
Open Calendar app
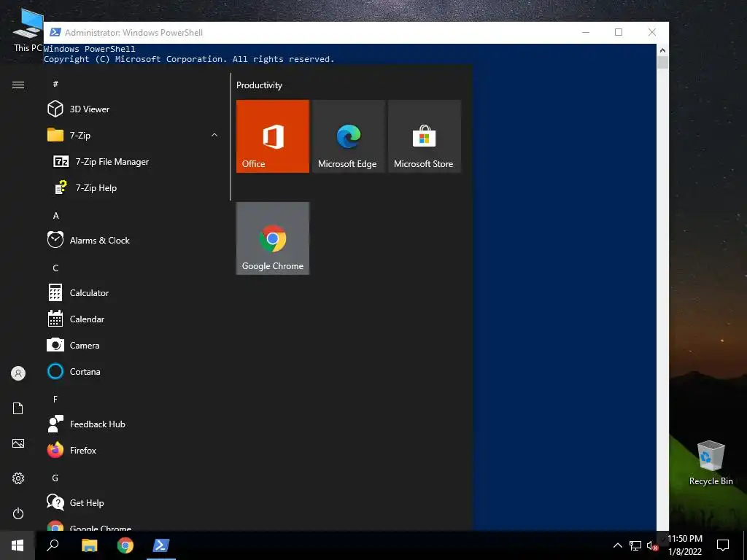coord(133,319)
